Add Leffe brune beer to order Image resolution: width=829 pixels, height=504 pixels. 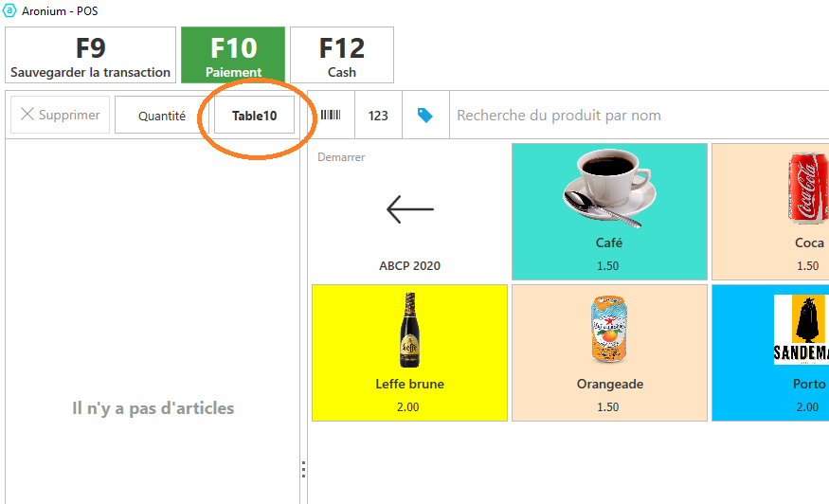[x=410, y=351]
